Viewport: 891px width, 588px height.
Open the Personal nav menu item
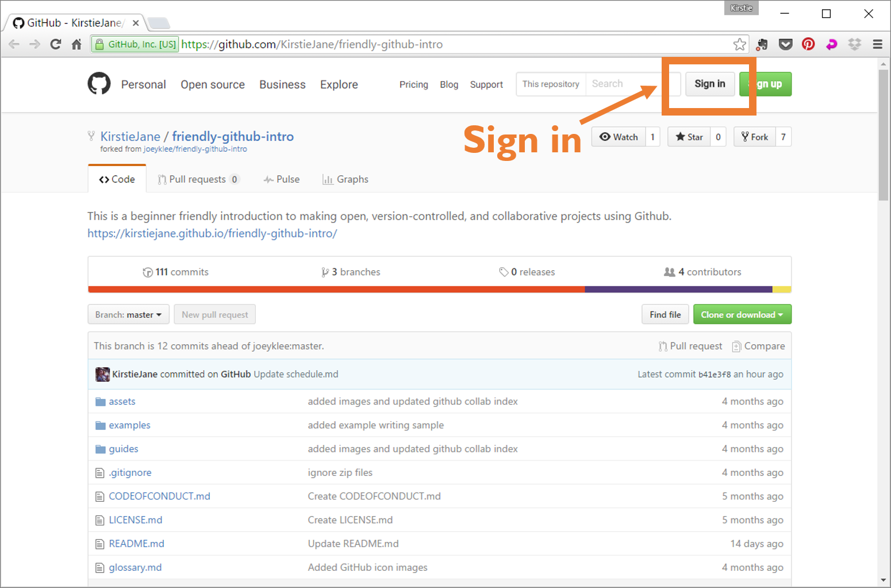pyautogui.click(x=144, y=84)
